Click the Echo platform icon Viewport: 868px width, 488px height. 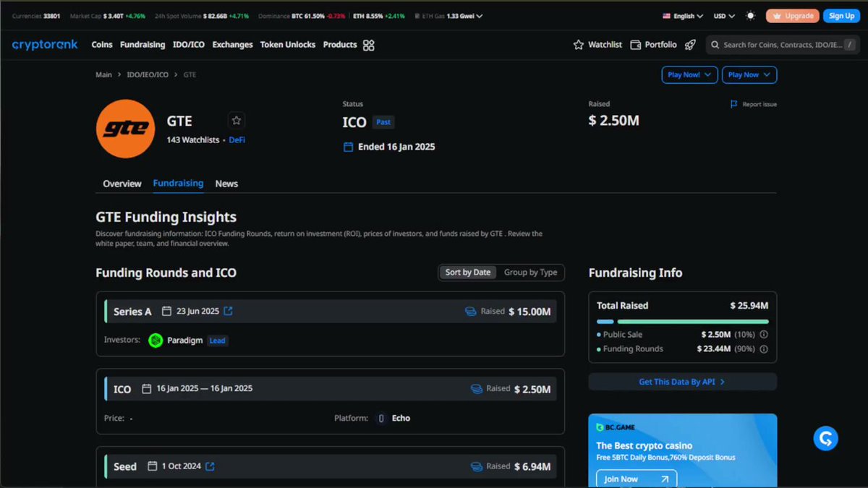[x=381, y=418]
